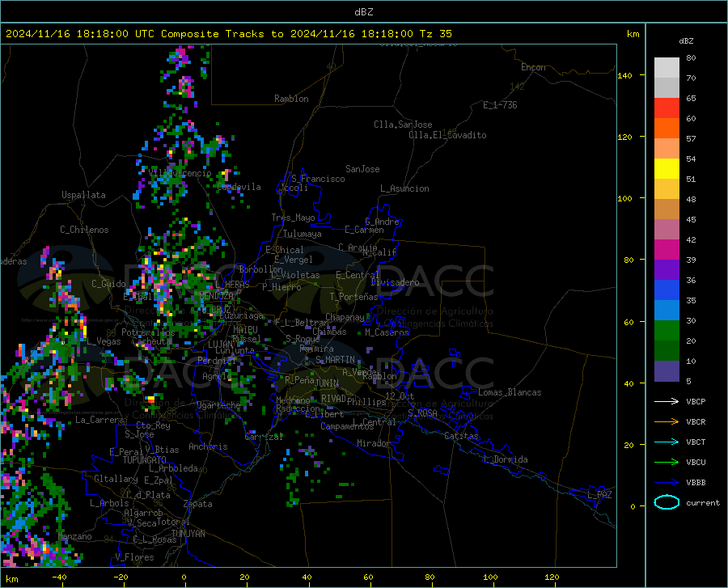Select the bright yellow 51-54 dBZ swatch
This screenshot has height=588, width=728.
point(667,168)
